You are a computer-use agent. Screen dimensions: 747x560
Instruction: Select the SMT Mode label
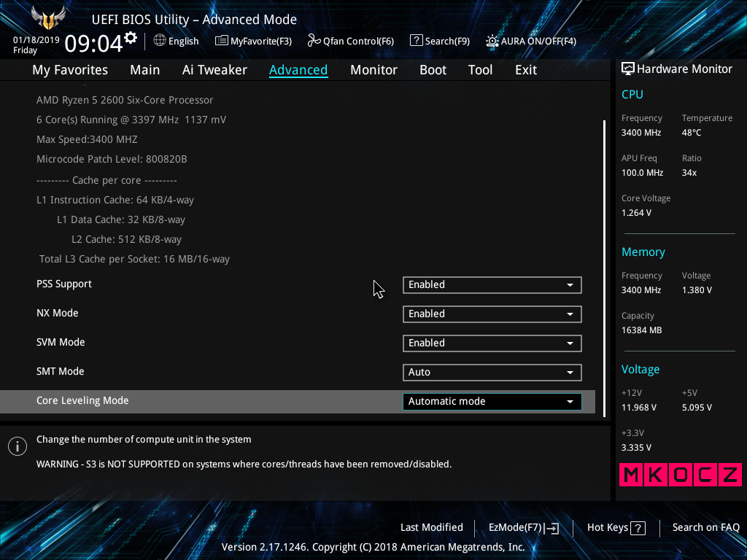[x=60, y=371]
